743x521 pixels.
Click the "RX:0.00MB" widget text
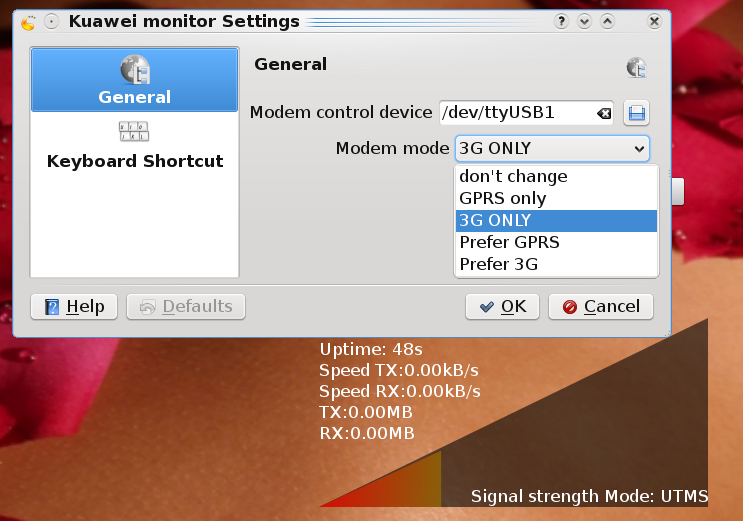point(367,433)
